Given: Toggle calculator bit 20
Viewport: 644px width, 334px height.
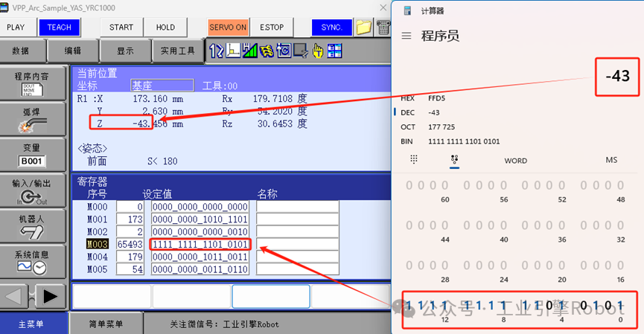Looking at the screenshot, I should coord(562,266).
